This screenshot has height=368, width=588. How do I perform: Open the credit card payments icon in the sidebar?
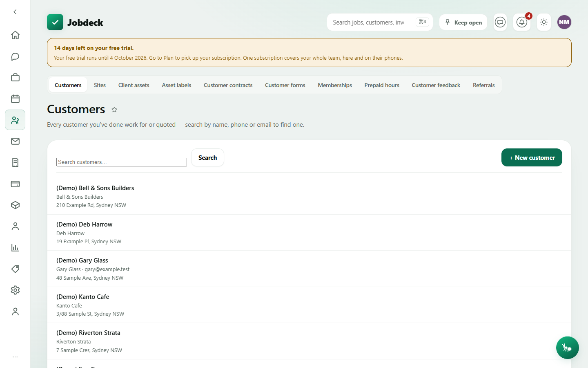tap(15, 184)
